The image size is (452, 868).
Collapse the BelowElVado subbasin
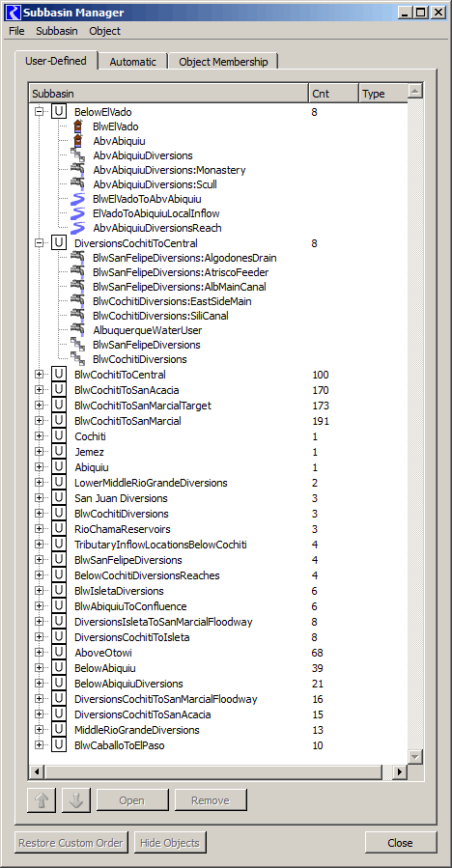tap(39, 112)
